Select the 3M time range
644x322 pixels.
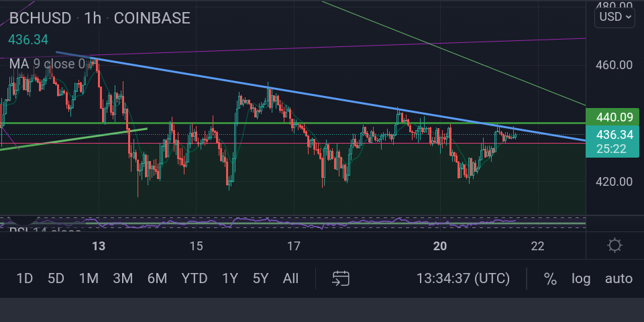(x=123, y=279)
